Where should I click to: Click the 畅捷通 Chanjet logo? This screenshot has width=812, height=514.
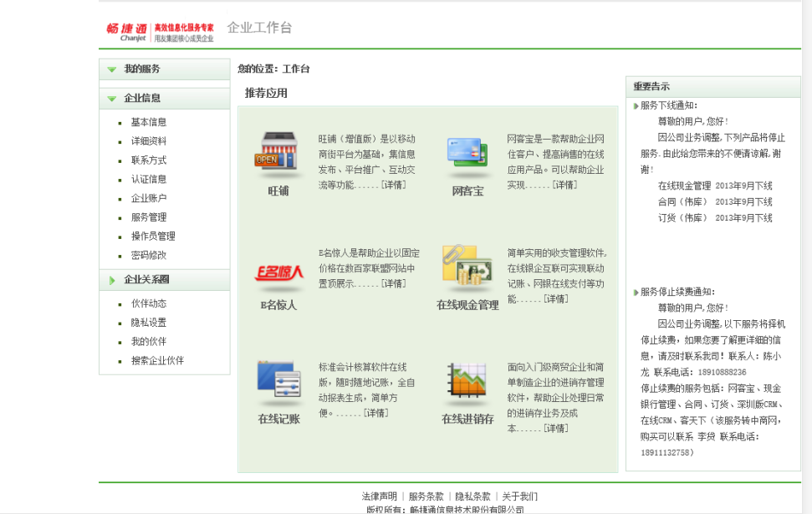pos(160,32)
